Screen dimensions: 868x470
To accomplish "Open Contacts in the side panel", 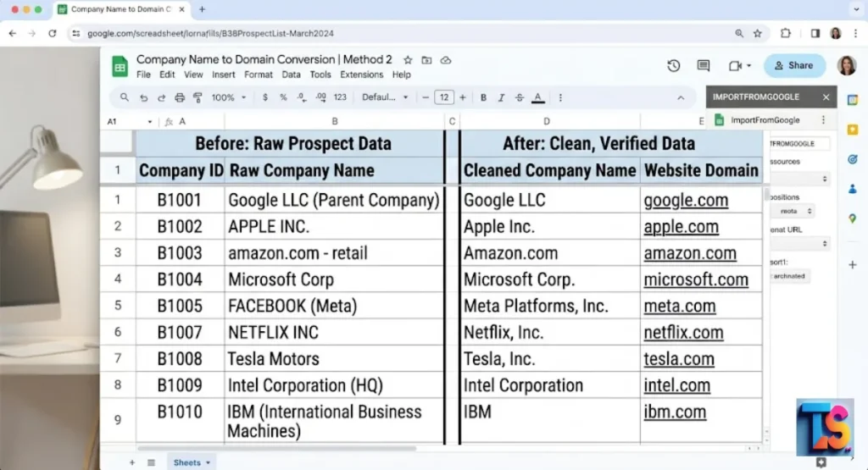I will (853, 189).
